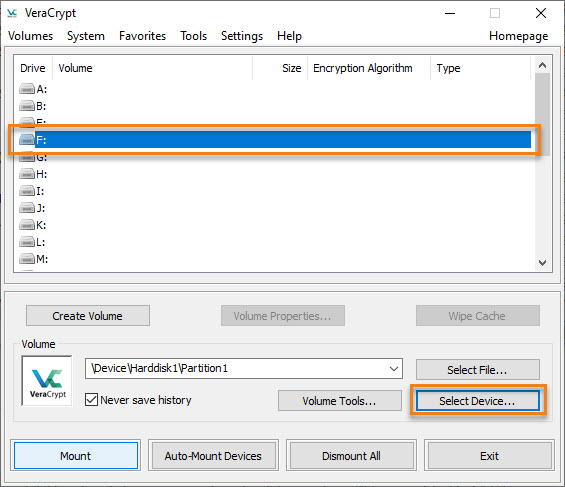Click the drive list scroll up arrow

click(x=542, y=66)
